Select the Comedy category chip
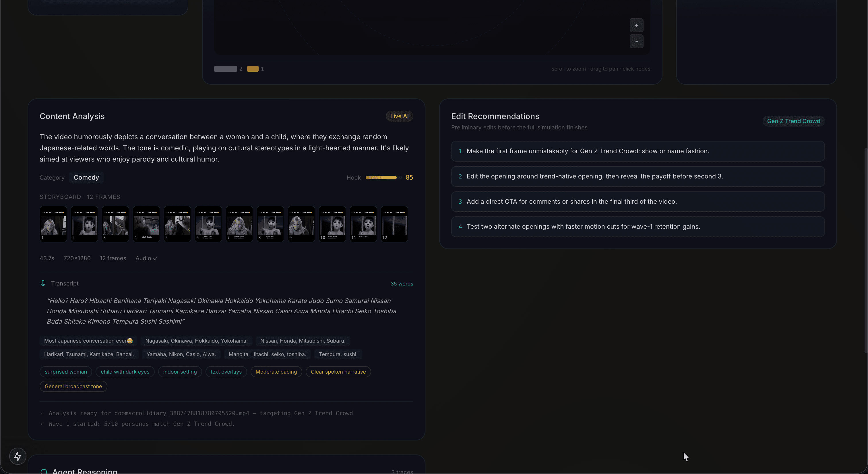This screenshot has width=868, height=474. point(86,178)
